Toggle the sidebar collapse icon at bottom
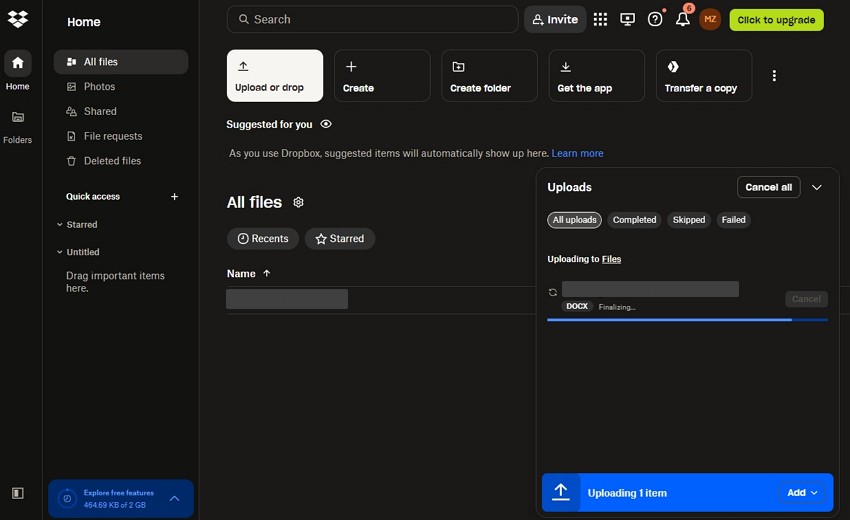Image resolution: width=850 pixels, height=520 pixels. (x=18, y=493)
